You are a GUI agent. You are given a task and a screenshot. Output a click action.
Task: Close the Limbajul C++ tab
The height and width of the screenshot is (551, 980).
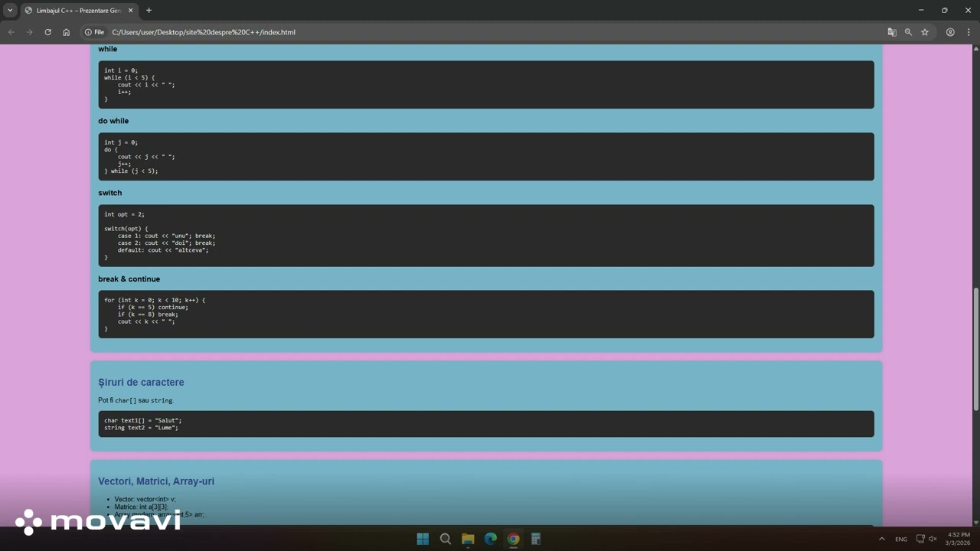tap(130, 10)
